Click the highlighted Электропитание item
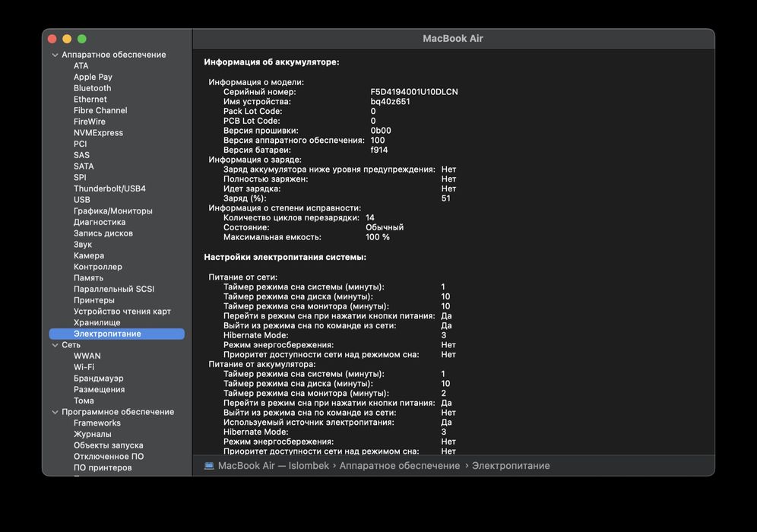757x532 pixels. click(x=117, y=334)
